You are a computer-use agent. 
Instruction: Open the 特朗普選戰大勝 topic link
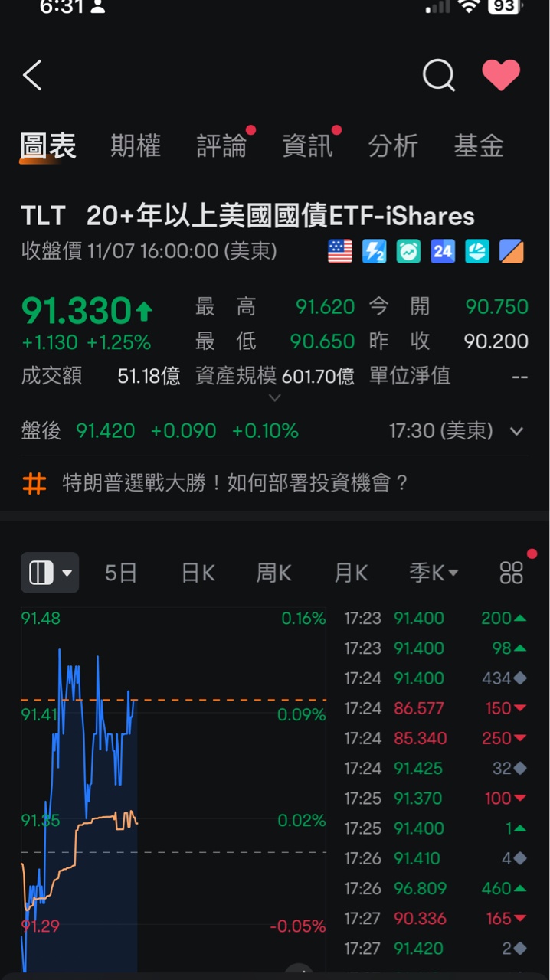point(235,484)
